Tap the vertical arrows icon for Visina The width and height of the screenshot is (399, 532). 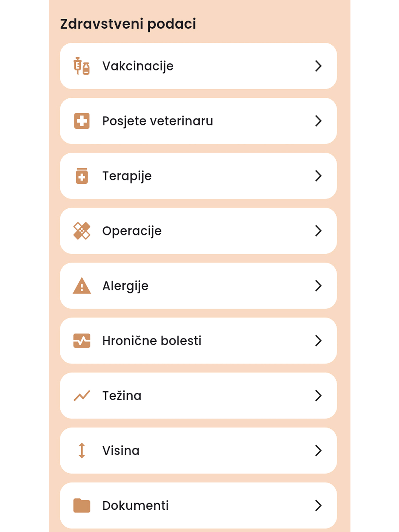pyautogui.click(x=82, y=450)
